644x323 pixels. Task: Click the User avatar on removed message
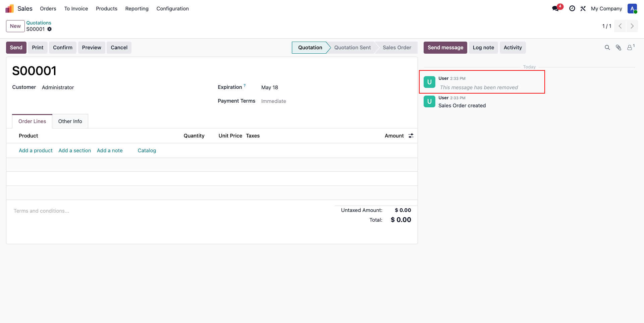tap(429, 82)
